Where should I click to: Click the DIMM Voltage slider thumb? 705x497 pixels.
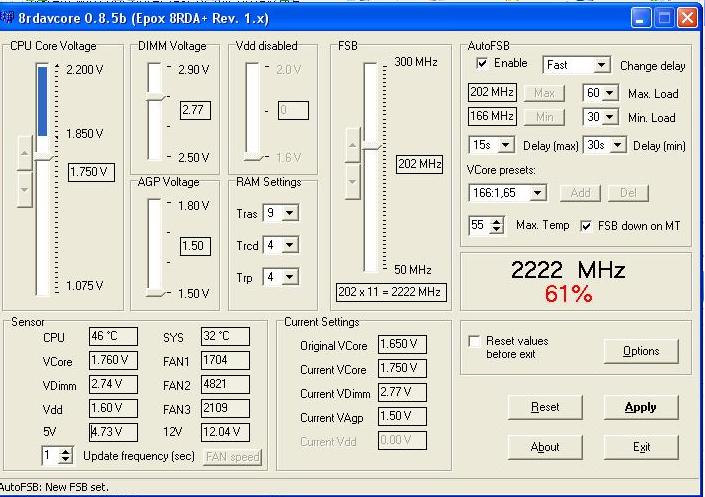coord(155,97)
